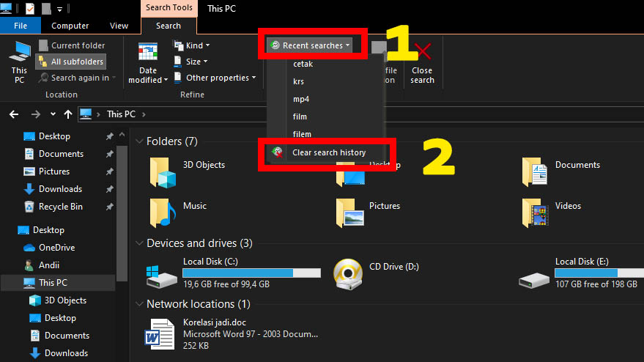Image resolution: width=644 pixels, height=362 pixels.
Task: Open the quick access toolbar customize arrow
Action: 59,9
